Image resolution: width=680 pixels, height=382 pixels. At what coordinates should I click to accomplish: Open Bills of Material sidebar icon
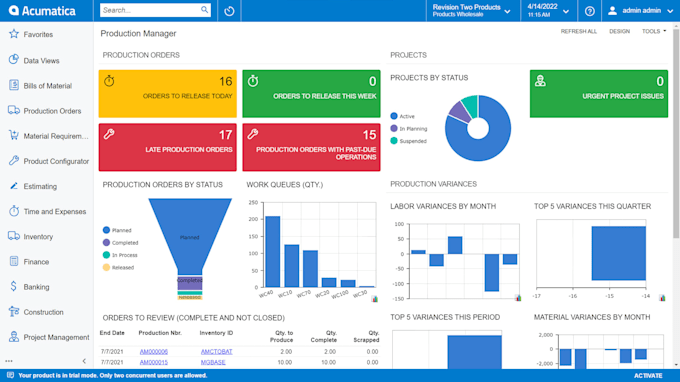pyautogui.click(x=14, y=85)
